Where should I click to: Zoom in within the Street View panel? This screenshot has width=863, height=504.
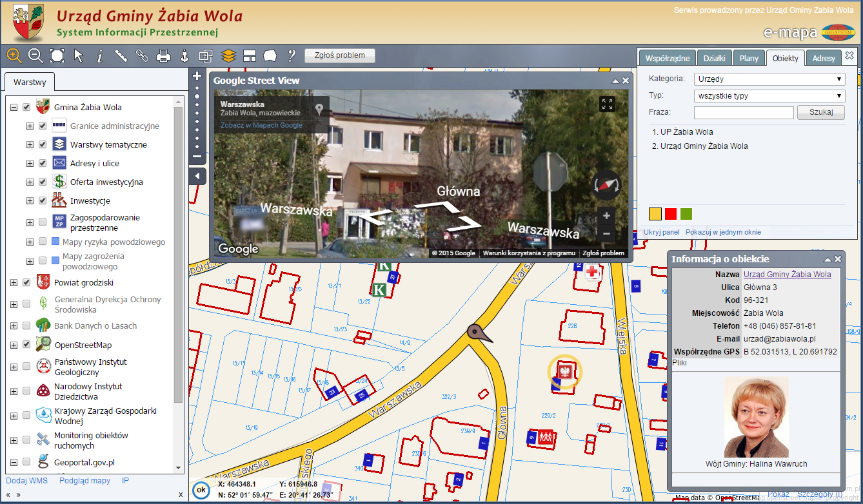pos(606,216)
